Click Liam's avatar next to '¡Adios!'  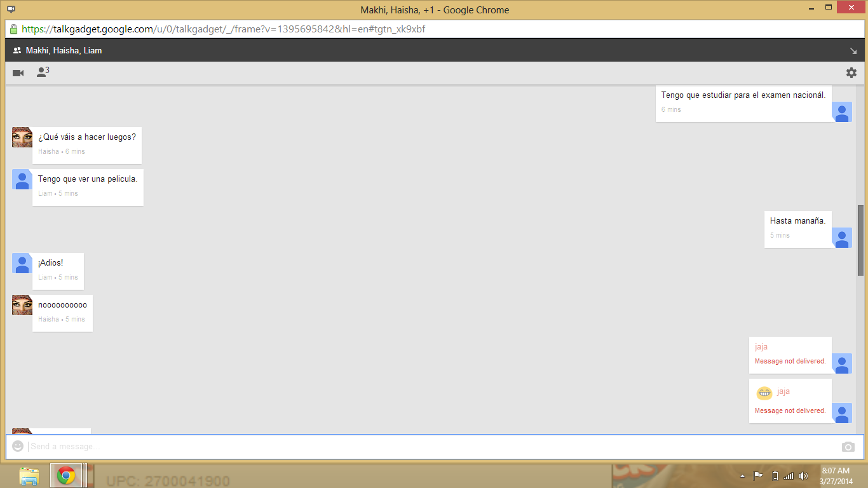tap(22, 263)
